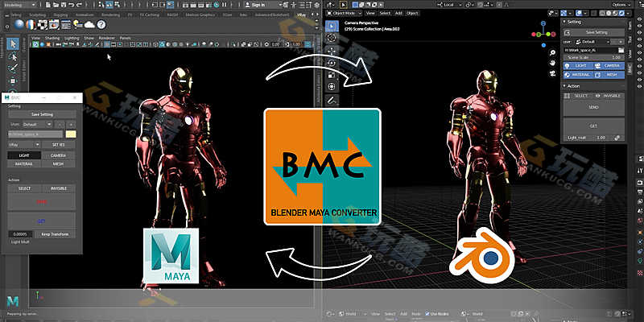The width and height of the screenshot is (644, 322).
Task: Click the checkered V-Ray shelf icon
Action: [x=43, y=24]
